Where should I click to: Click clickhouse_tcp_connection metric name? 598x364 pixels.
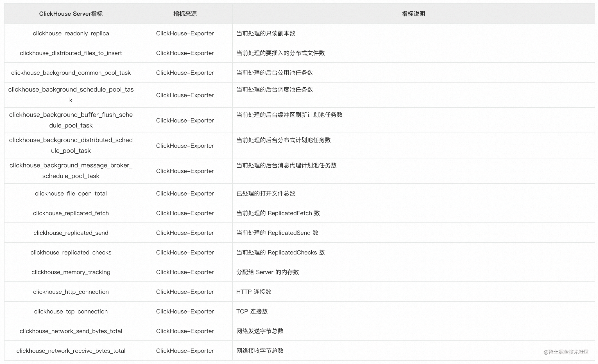pyautogui.click(x=71, y=311)
